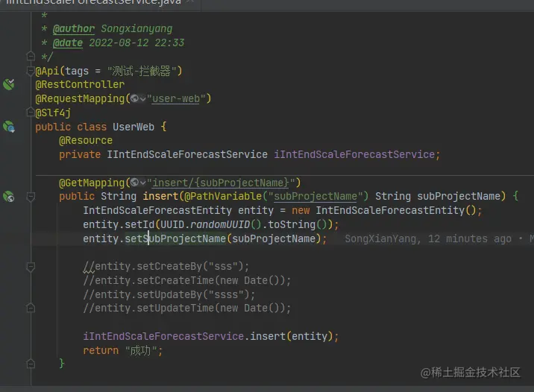Screen dimensions: 534x392
Task: Click the return "成功" statement
Action: click(123, 350)
